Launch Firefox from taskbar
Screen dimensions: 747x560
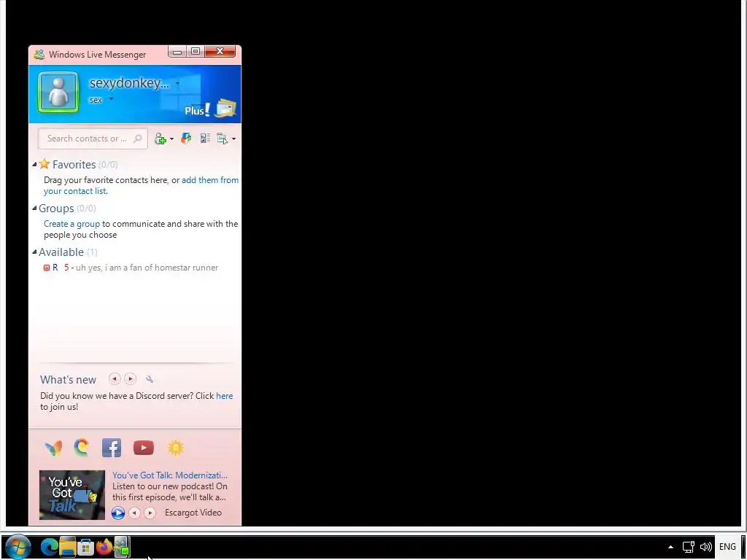[104, 547]
